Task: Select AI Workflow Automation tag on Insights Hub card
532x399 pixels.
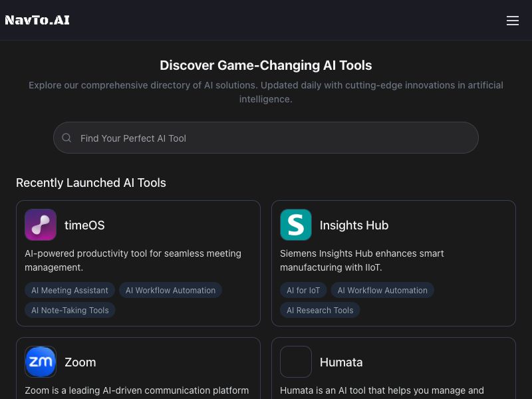Action: coord(382,291)
